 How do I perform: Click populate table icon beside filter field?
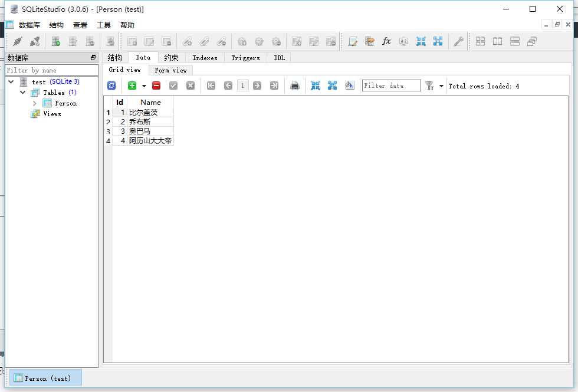[x=349, y=86]
